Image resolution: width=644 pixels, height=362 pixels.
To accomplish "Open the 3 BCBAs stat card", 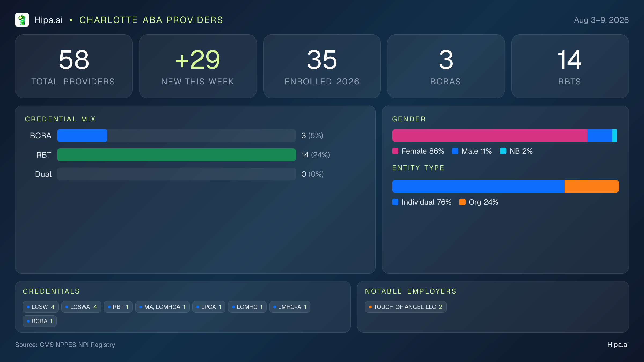I will pos(446,66).
